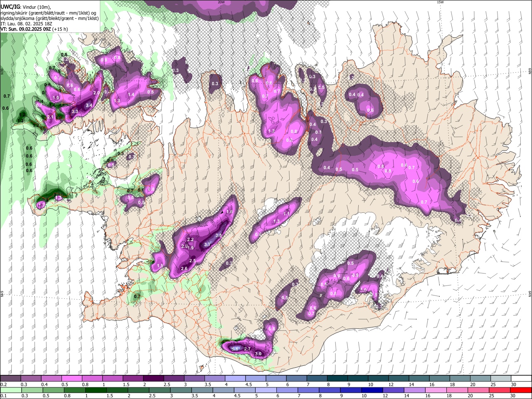This screenshot has height=399, width=532.
Task: Click the '0.1' label in the bottom legend scale
Action: [x=4, y=396]
